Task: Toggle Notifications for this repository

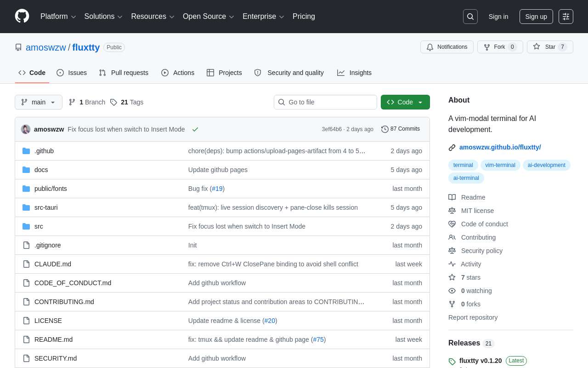Action: point(447,47)
